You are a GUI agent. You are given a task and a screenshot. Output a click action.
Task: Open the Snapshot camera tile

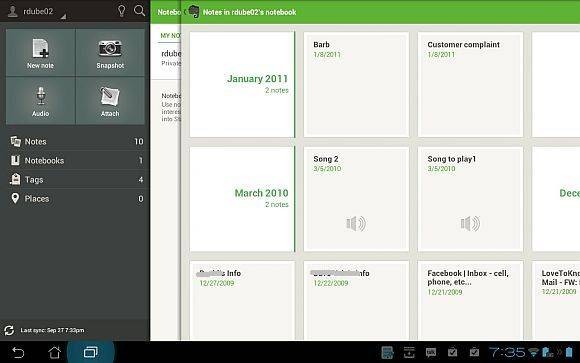(x=110, y=53)
